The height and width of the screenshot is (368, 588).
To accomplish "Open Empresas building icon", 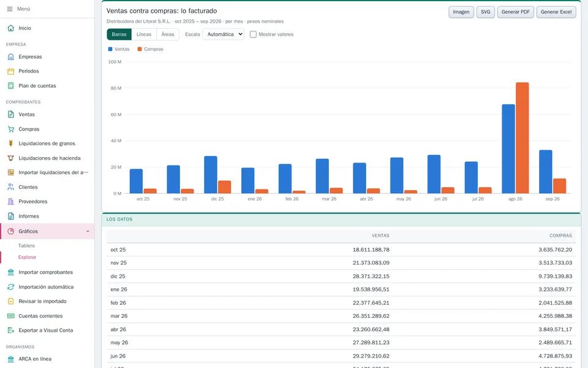I will pyautogui.click(x=11, y=56).
